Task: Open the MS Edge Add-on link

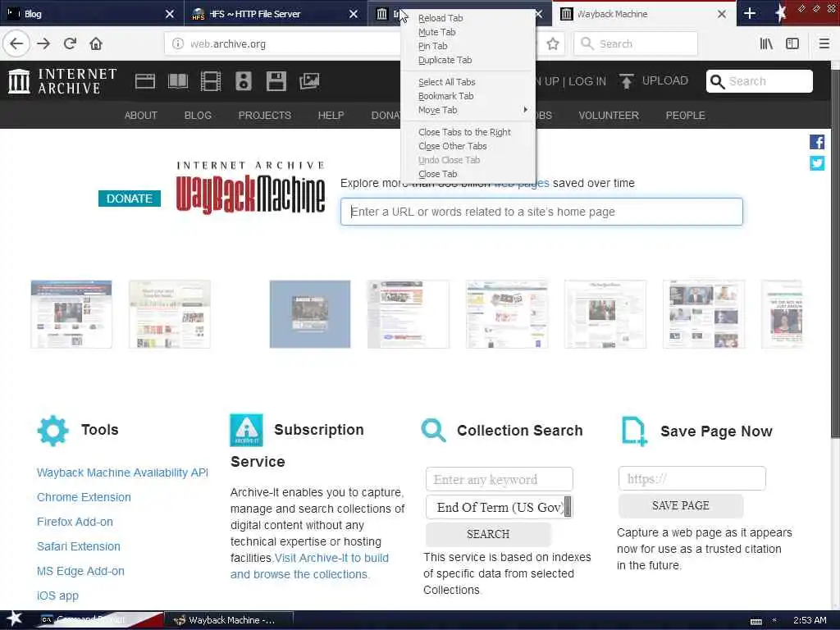Action: coord(80,571)
